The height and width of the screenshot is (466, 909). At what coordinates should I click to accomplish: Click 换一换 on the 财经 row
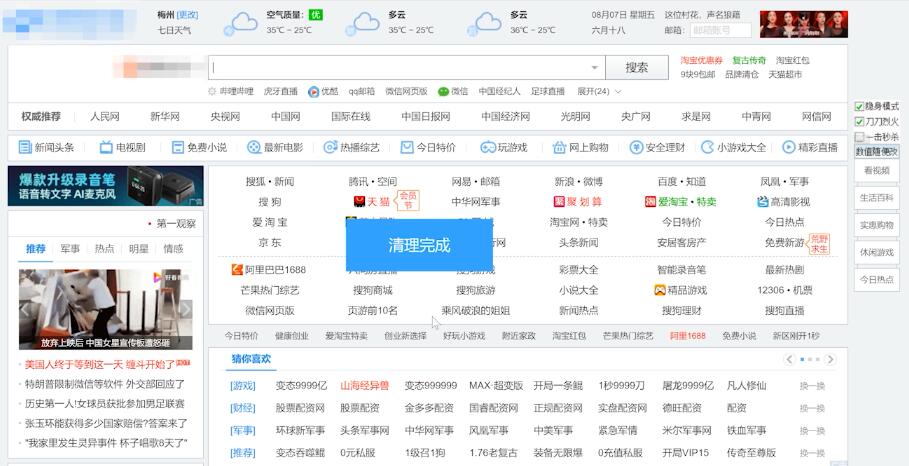tap(812, 408)
